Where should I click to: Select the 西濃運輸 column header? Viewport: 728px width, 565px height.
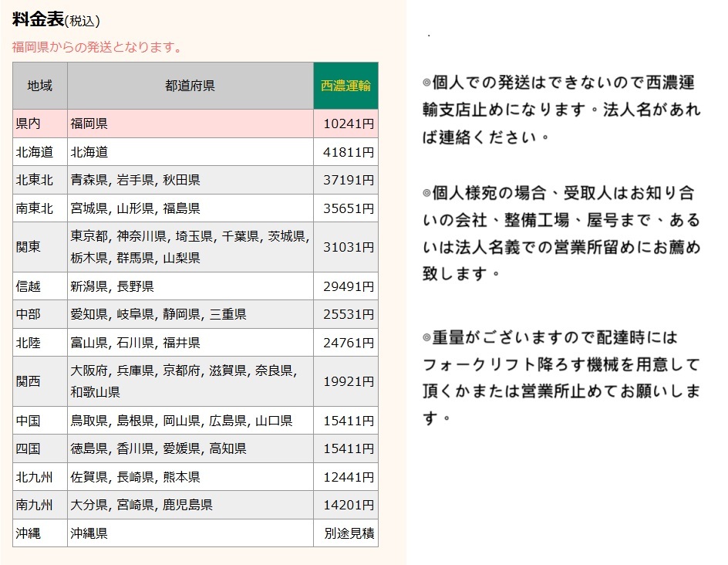pos(345,86)
